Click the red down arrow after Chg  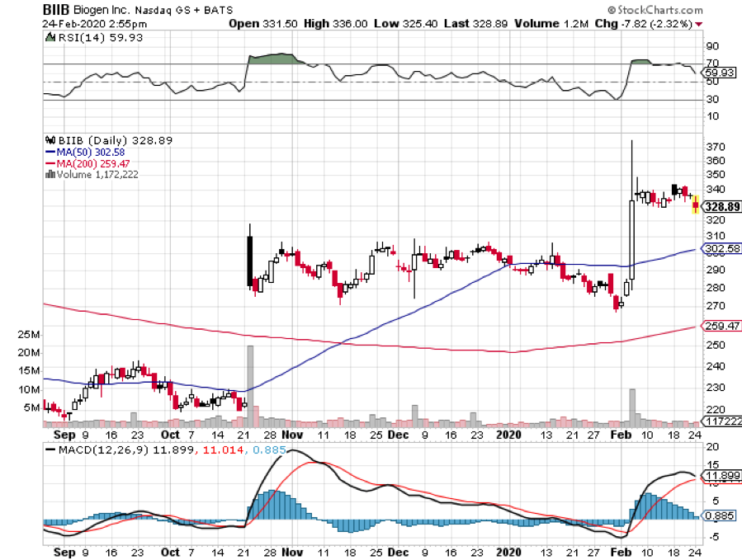click(699, 24)
